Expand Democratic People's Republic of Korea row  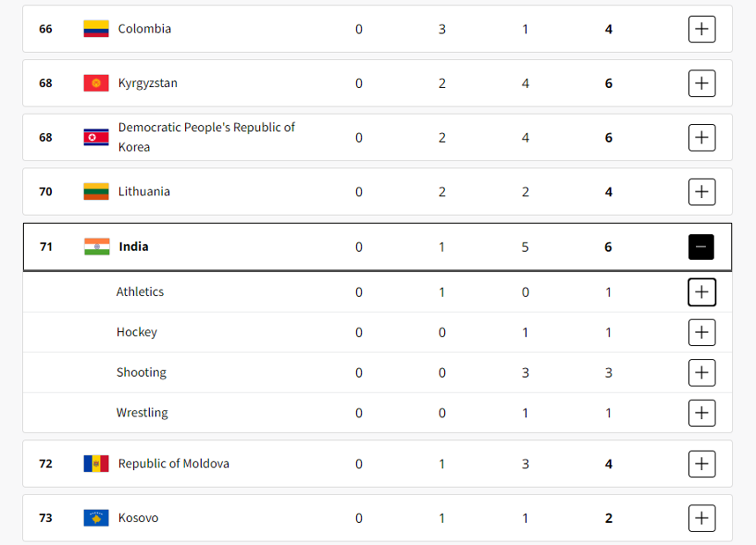click(x=701, y=138)
